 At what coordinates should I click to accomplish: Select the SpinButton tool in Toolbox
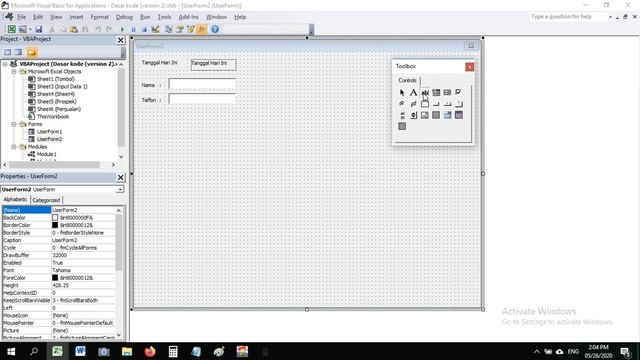click(x=413, y=116)
